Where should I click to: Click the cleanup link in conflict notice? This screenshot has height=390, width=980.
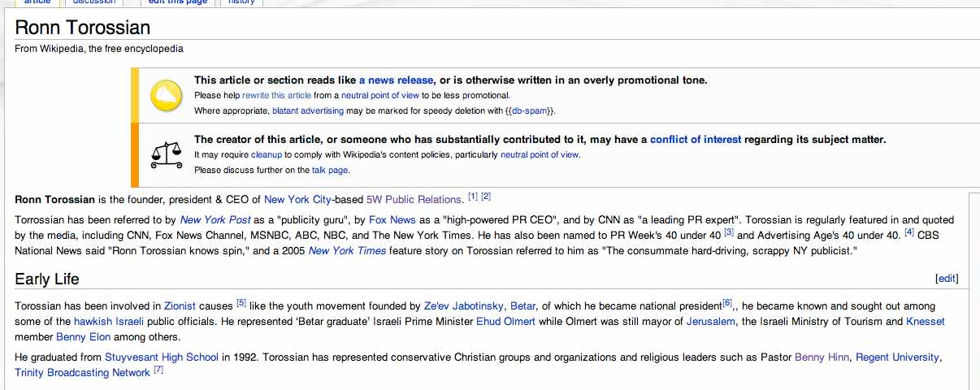point(266,154)
